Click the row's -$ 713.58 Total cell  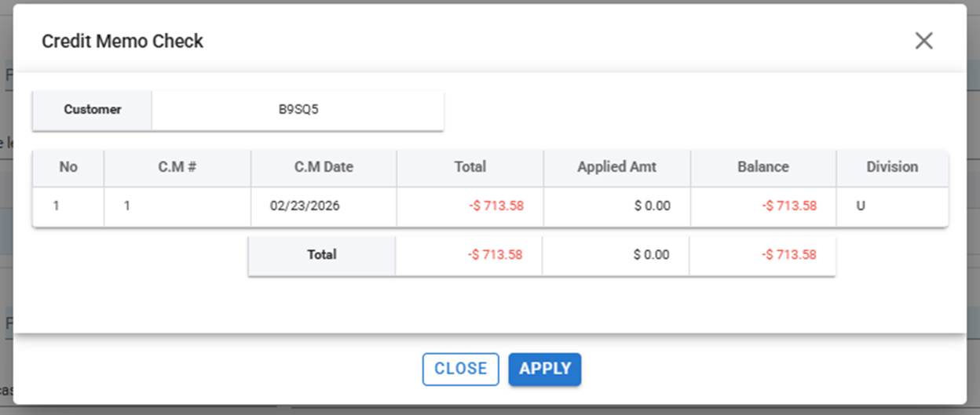coord(495,206)
